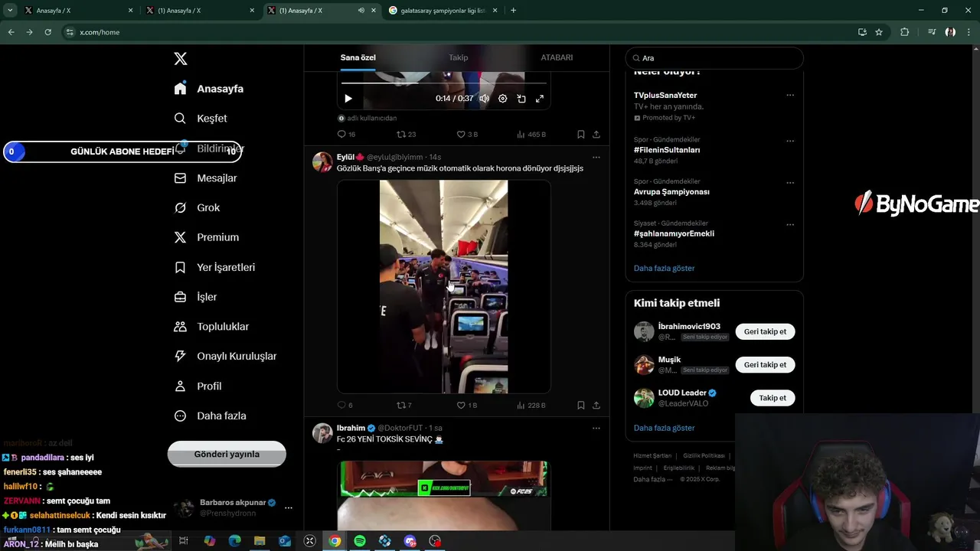Open Yer İşaretleri bookmarks
This screenshot has height=551, width=980.
pos(214,267)
